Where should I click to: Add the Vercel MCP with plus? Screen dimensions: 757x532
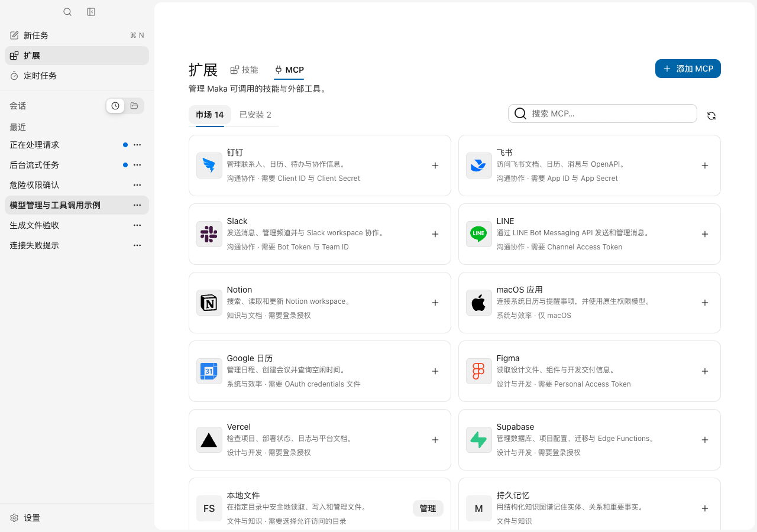pyautogui.click(x=435, y=440)
